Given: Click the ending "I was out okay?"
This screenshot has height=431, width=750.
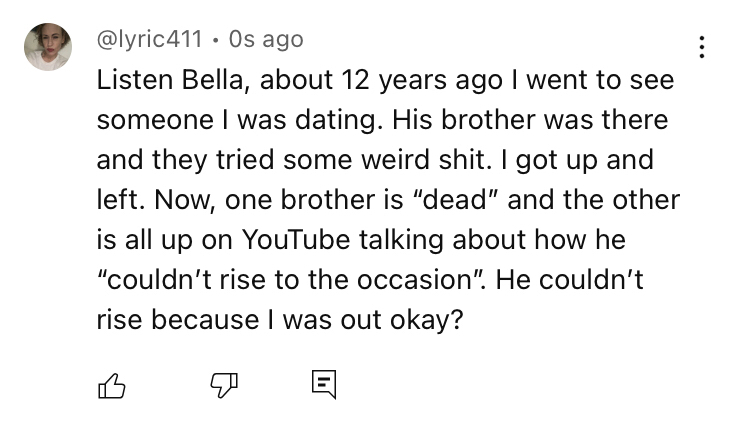Looking at the screenshot, I should (x=359, y=319).
